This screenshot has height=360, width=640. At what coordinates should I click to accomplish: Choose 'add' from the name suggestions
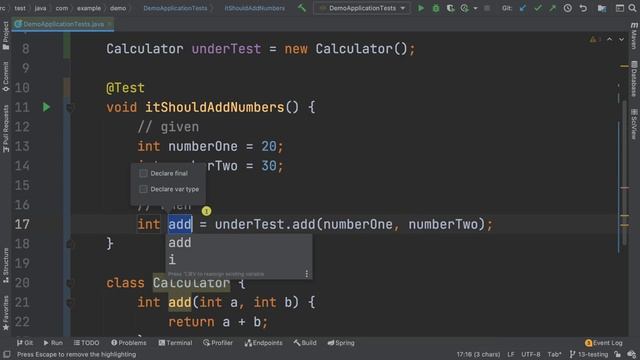[239, 242]
